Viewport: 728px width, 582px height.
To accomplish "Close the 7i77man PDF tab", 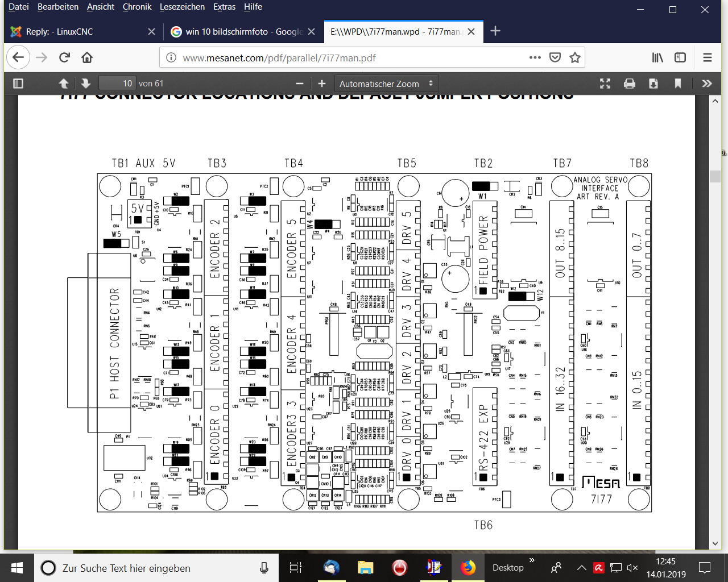I will (471, 32).
